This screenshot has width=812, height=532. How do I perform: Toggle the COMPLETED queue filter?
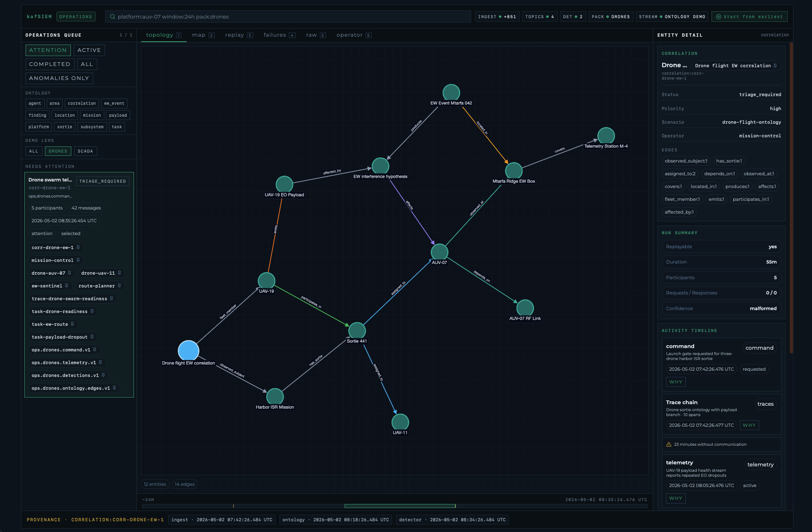50,64
